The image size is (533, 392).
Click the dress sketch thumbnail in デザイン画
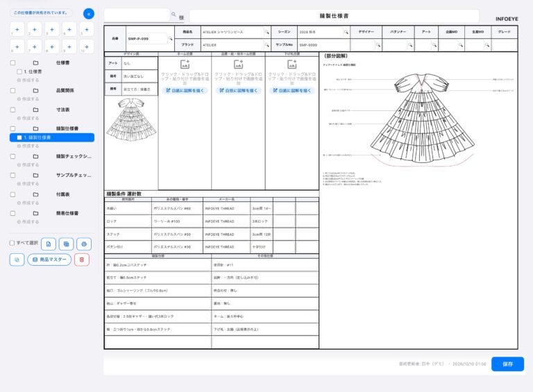(x=131, y=119)
